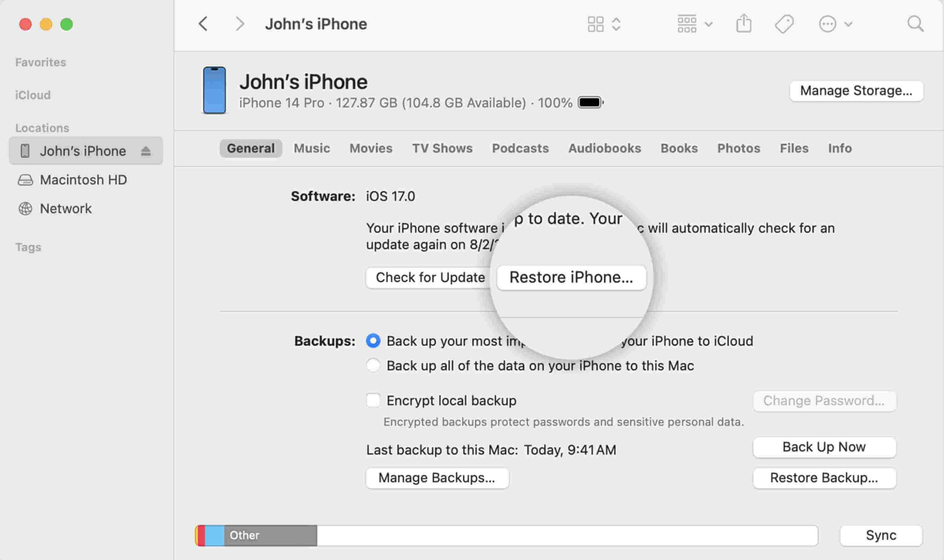The height and width of the screenshot is (560, 944).
Task: Click the tag icon in toolbar
Action: tap(784, 24)
